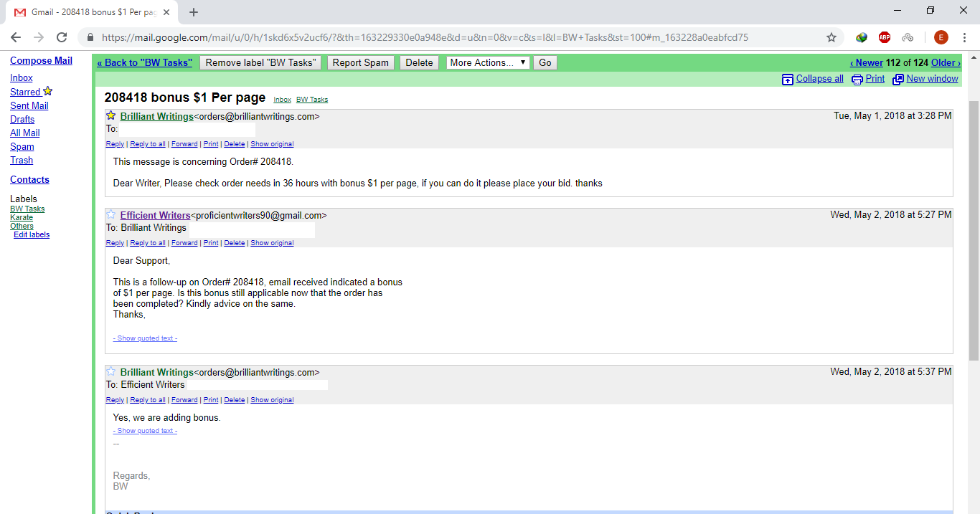Click the Older conversation link
The image size is (980, 514).
pos(946,62)
